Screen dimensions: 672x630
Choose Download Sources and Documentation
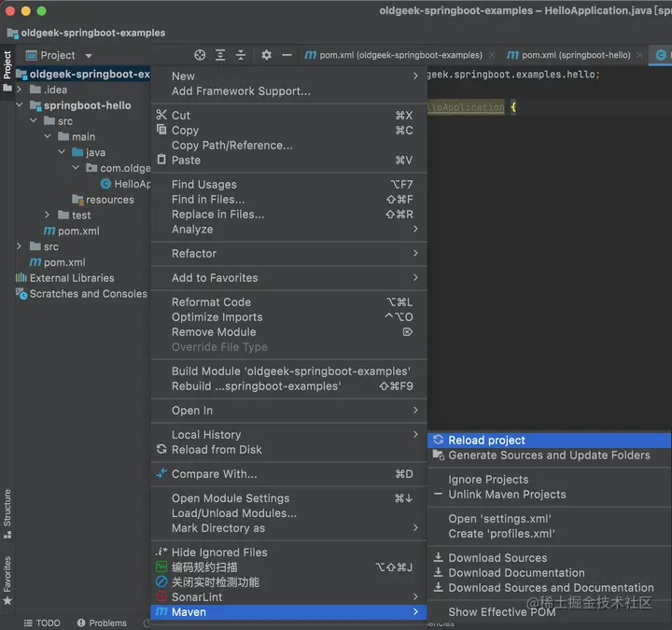tap(550, 588)
